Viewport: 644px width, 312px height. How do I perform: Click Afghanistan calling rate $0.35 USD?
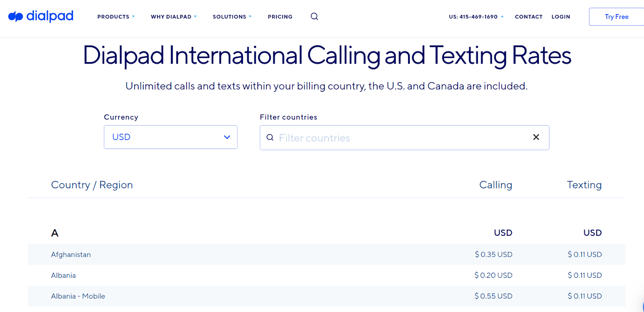[493, 254]
